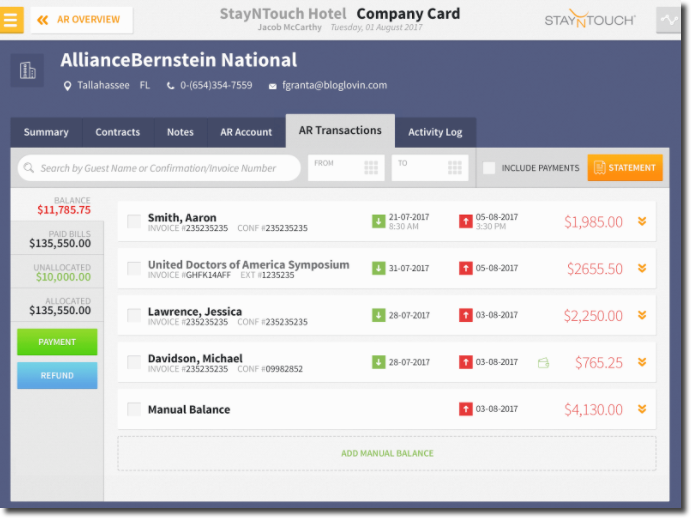691x518 pixels.
Task: Switch to the Summary tab
Action: click(46, 132)
